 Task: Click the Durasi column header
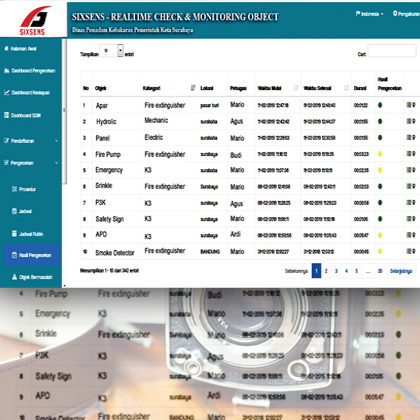click(x=360, y=88)
